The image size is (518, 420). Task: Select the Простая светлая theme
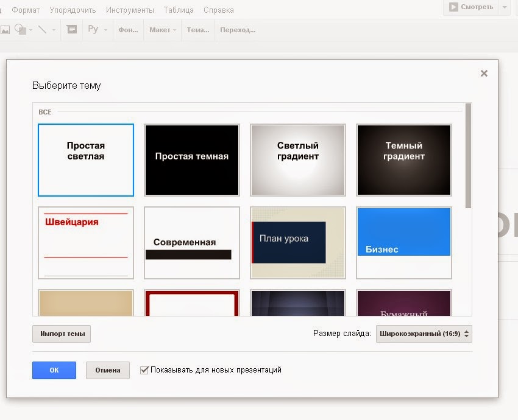coord(86,160)
